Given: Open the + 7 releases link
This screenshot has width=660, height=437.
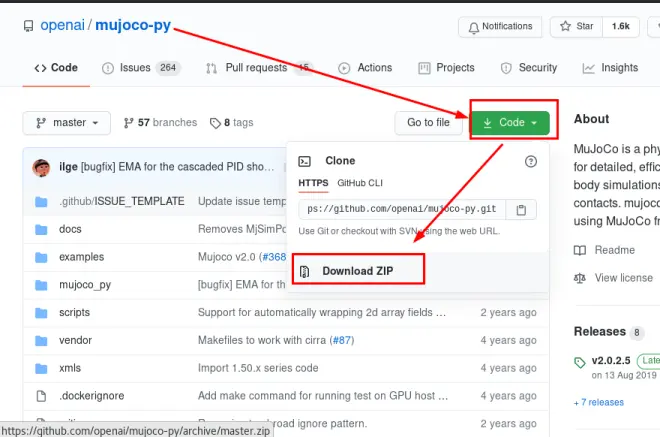Looking at the screenshot, I should (599, 402).
